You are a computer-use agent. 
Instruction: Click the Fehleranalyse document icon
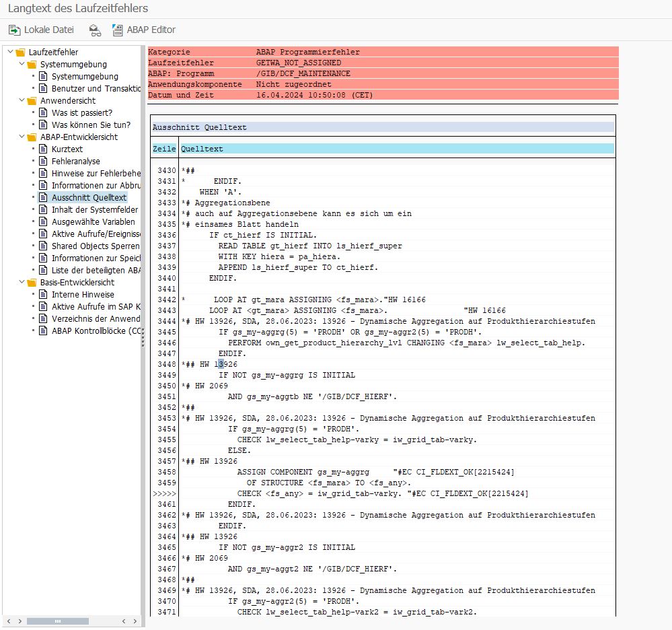(43, 161)
